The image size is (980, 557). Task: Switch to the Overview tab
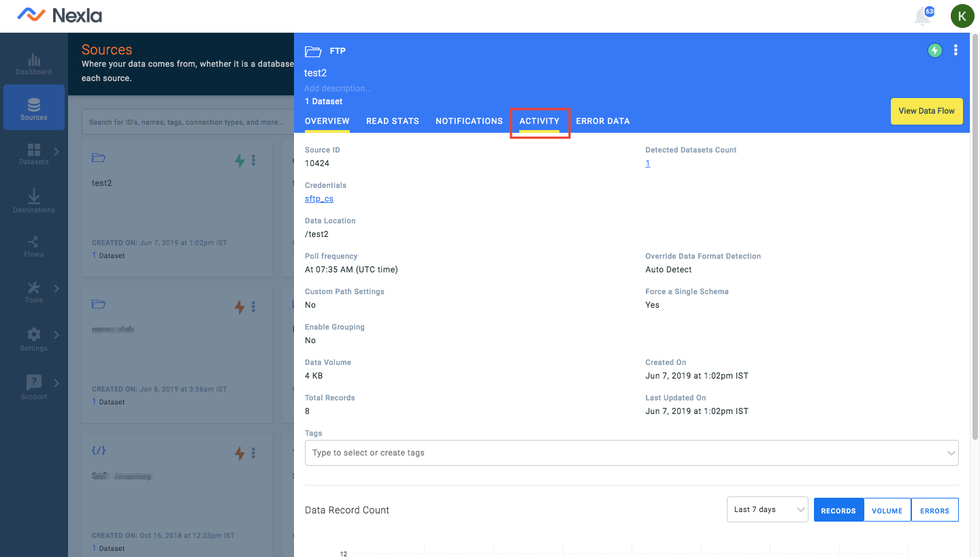pos(327,121)
